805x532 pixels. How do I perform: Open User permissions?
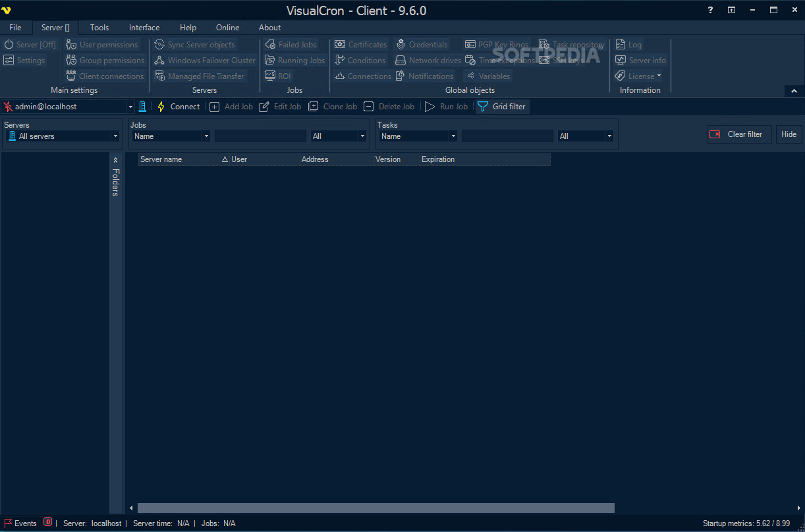[x=102, y=45]
